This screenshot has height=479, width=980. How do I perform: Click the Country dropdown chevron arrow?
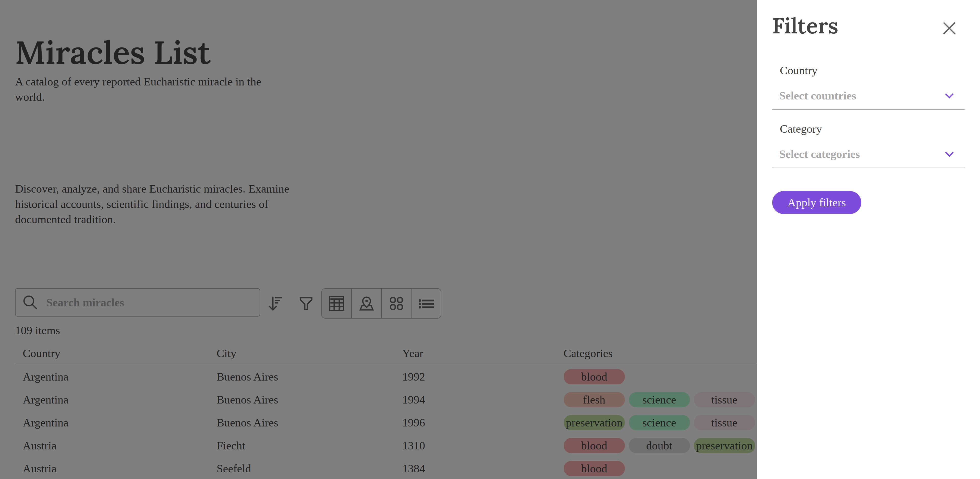click(949, 96)
